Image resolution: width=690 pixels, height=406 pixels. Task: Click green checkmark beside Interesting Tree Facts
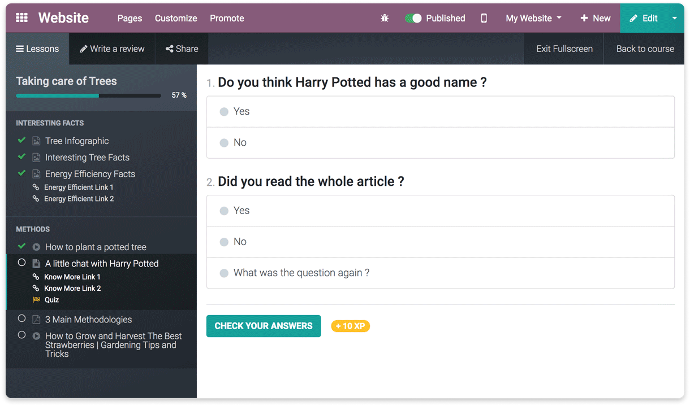tap(22, 157)
